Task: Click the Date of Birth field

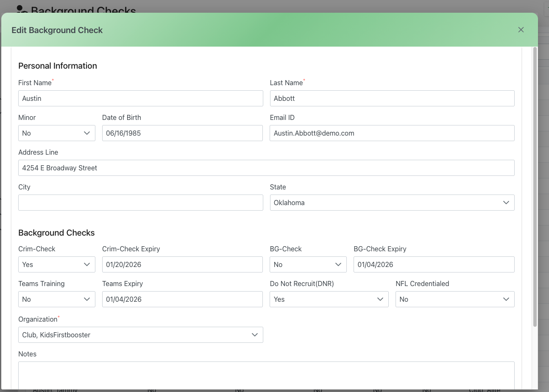Action: [182, 133]
